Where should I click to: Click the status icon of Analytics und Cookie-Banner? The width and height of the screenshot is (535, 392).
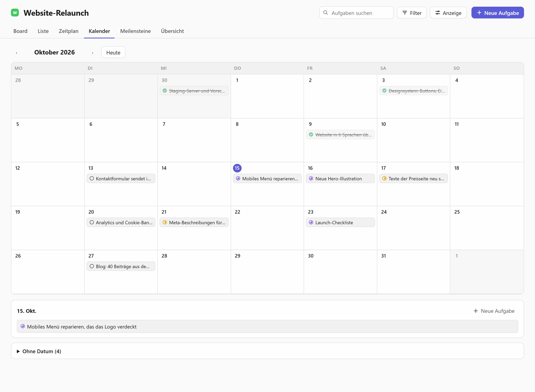92,222
